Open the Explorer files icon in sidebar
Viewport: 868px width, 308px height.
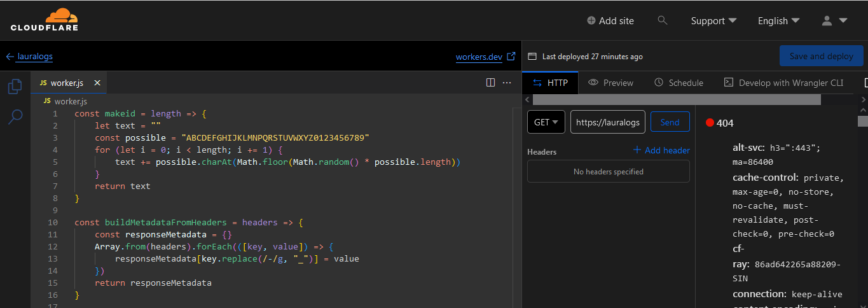pos(15,87)
